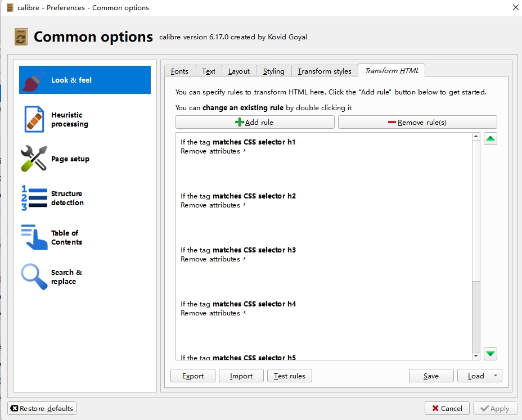Open Page setup tools icon
The height and width of the screenshot is (420, 522).
pos(34,159)
